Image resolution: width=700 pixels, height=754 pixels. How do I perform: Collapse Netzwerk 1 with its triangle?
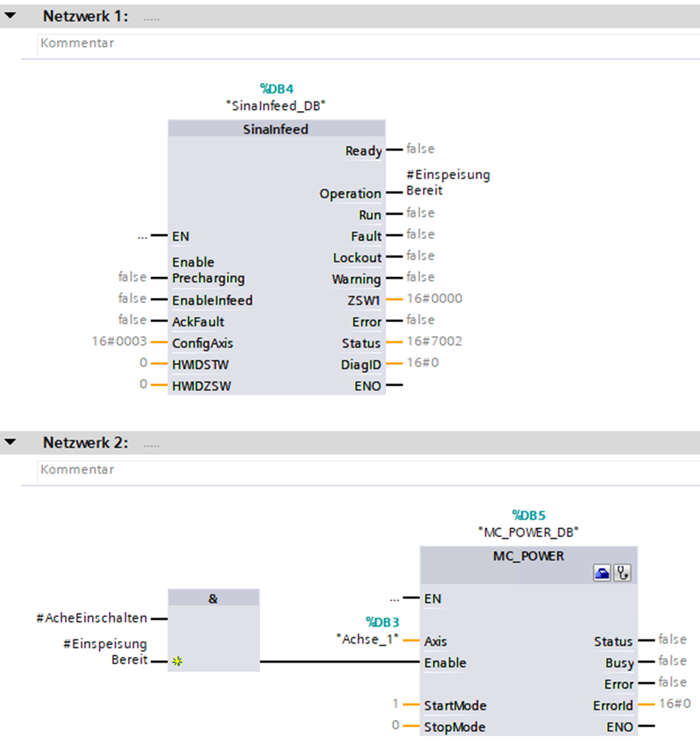point(10,16)
